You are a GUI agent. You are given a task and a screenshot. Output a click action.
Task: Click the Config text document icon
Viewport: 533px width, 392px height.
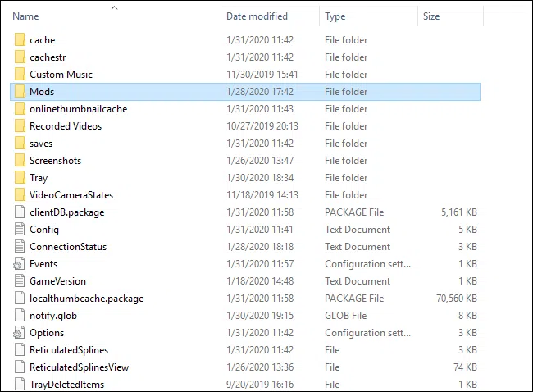point(20,230)
